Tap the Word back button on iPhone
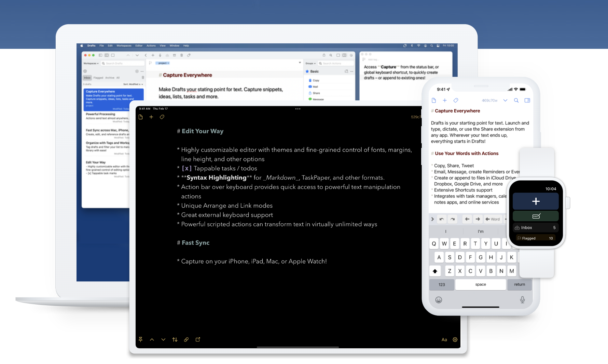 493,219
